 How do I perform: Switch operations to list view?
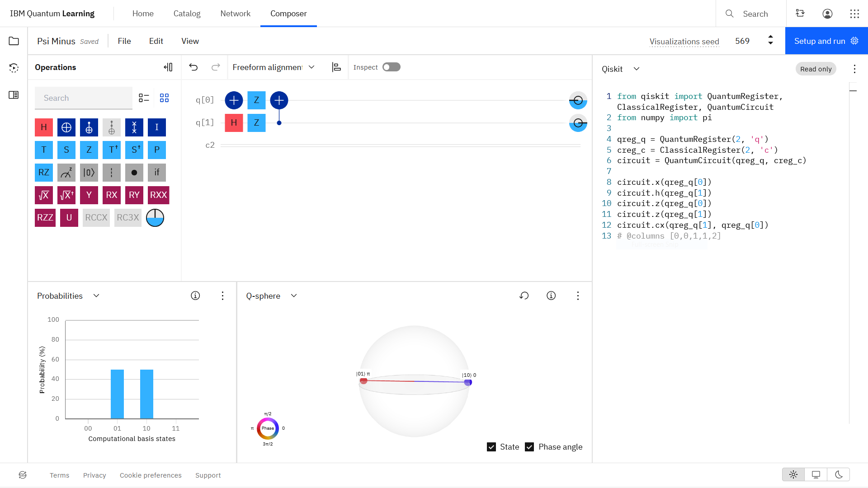tap(144, 98)
